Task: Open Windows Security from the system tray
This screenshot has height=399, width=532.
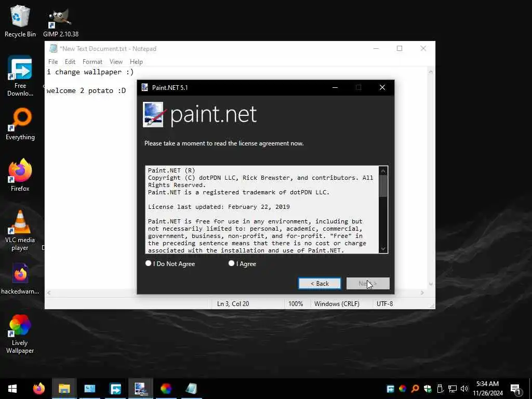Action: [x=428, y=389]
